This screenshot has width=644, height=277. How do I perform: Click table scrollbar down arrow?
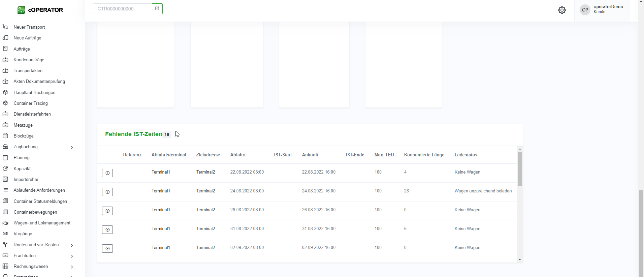520,259
